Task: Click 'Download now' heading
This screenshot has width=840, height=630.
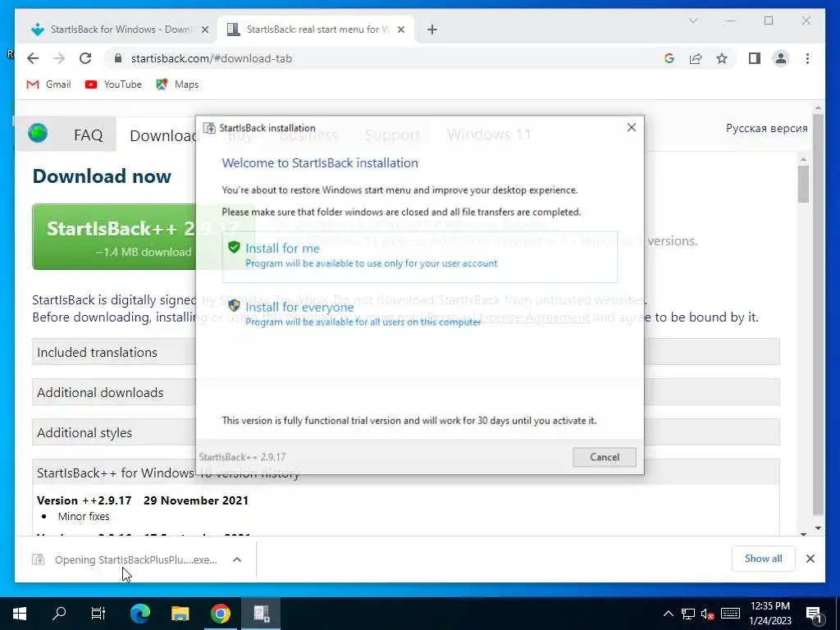Action: pos(102,176)
